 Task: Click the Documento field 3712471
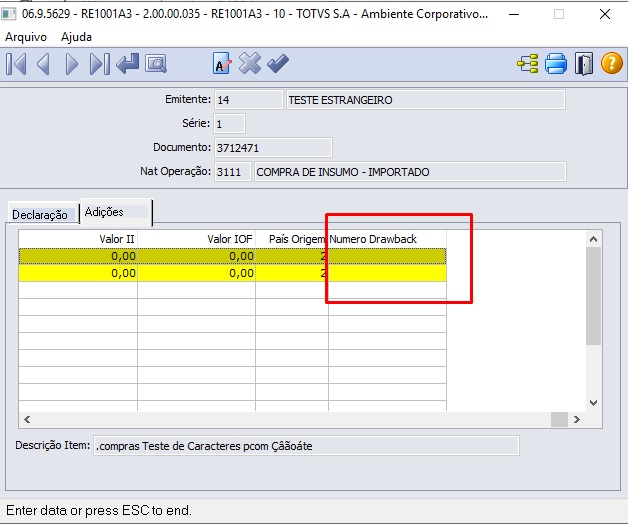[x=273, y=148]
